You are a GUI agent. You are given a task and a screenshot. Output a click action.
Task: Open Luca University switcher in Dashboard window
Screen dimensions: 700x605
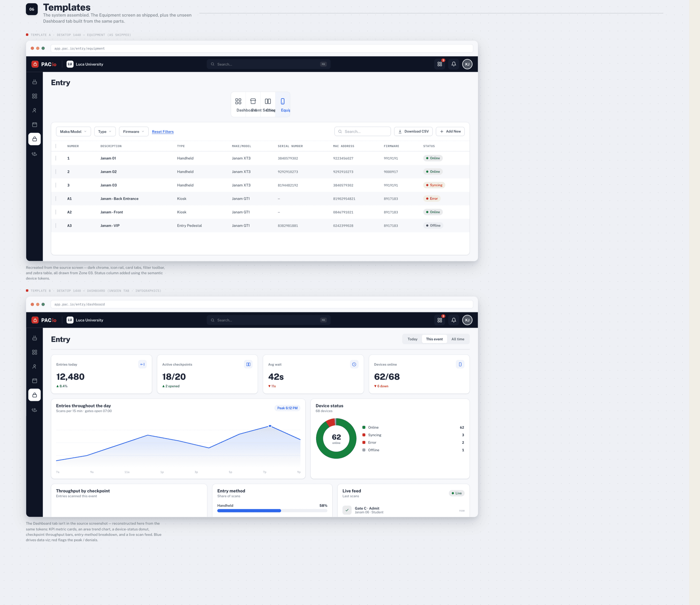click(85, 320)
